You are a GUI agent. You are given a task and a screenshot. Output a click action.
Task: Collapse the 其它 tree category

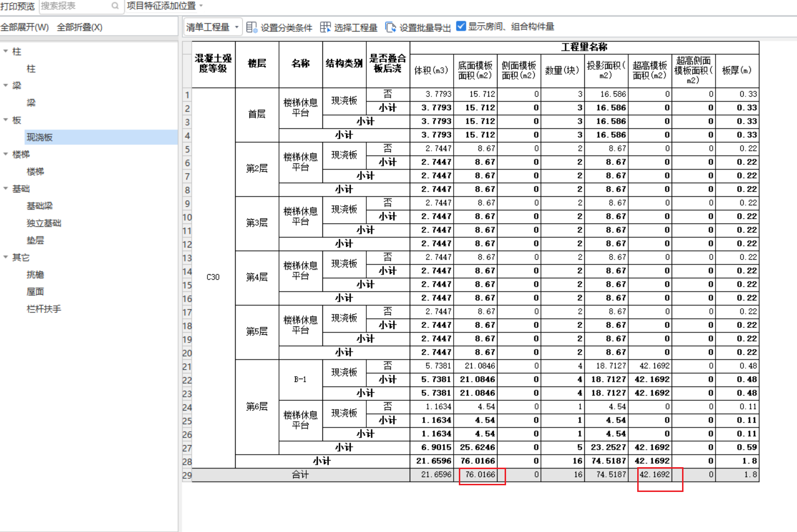(x=6, y=257)
